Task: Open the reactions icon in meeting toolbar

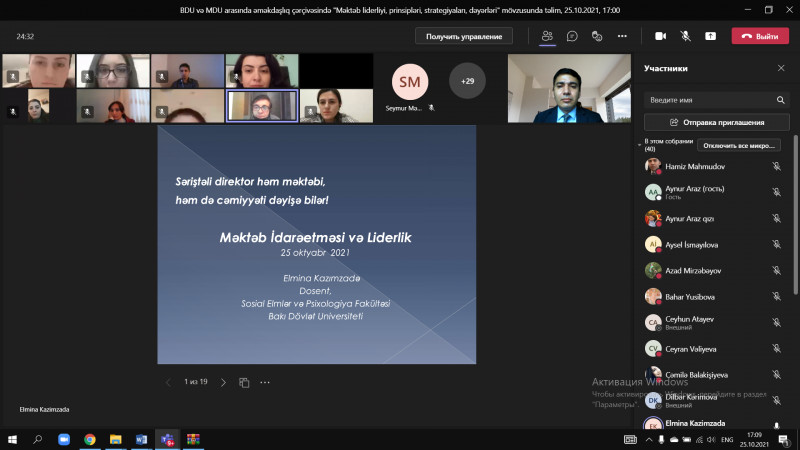Action: 597,35
